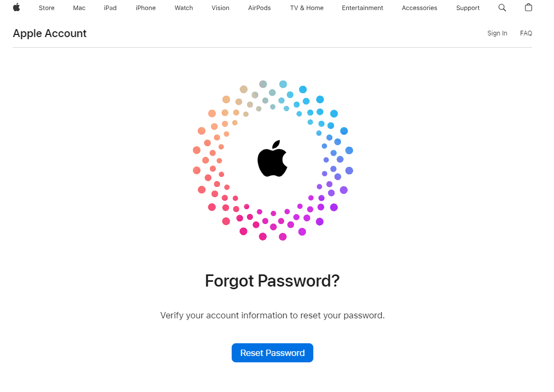This screenshot has width=554, height=392.
Task: Select iPad in the navigation bar
Action: (110, 8)
